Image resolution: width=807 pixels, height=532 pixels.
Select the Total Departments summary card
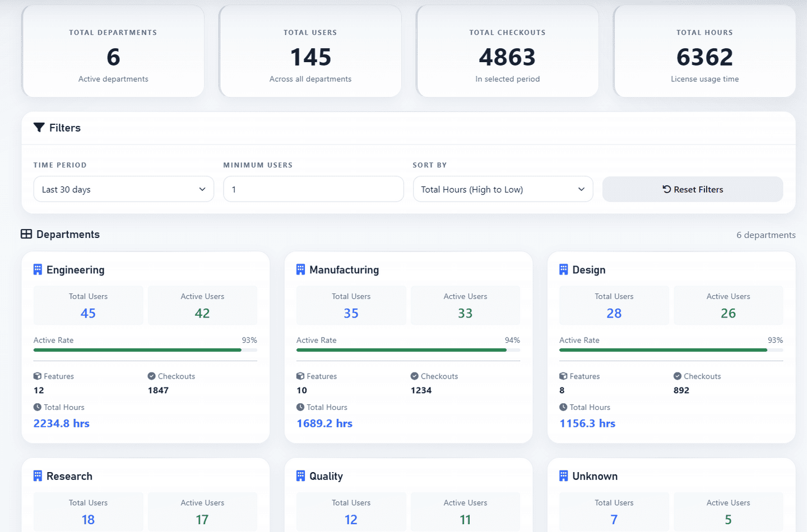point(113,52)
